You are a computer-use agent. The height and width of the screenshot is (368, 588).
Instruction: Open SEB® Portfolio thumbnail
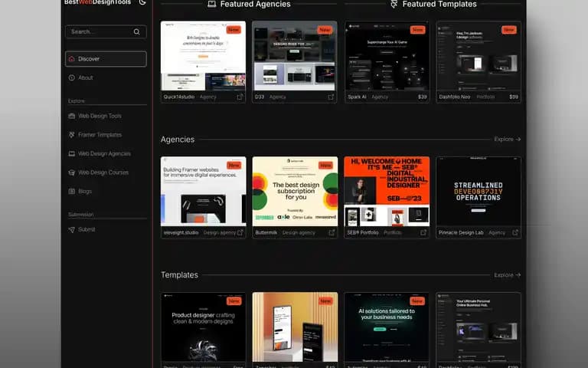click(x=387, y=192)
